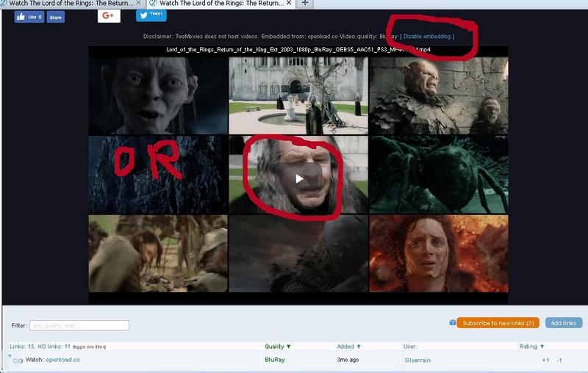This screenshot has height=373, width=588.
Task: Click the giant spider thumbnail
Action: click(439, 175)
